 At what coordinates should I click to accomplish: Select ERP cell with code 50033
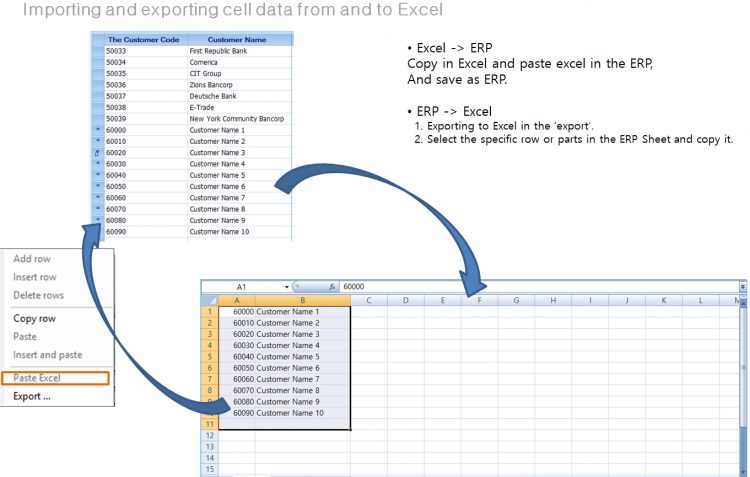(x=146, y=51)
